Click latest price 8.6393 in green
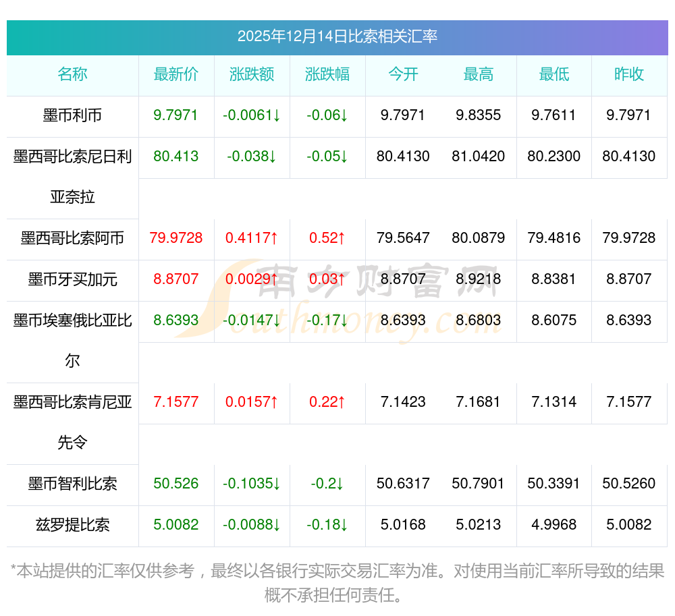The width and height of the screenshot is (675, 616). [x=175, y=320]
